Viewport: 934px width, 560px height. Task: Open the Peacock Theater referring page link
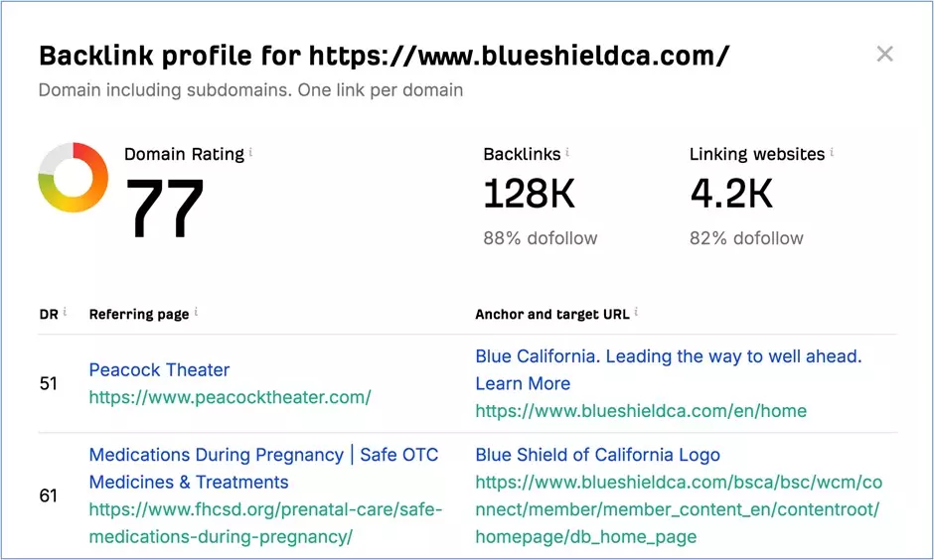pyautogui.click(x=159, y=369)
